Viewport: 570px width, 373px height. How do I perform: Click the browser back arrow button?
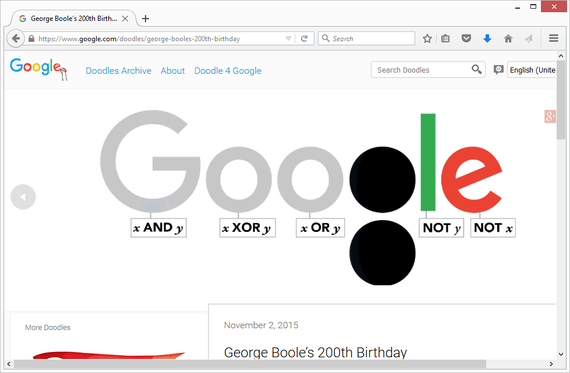(16, 38)
